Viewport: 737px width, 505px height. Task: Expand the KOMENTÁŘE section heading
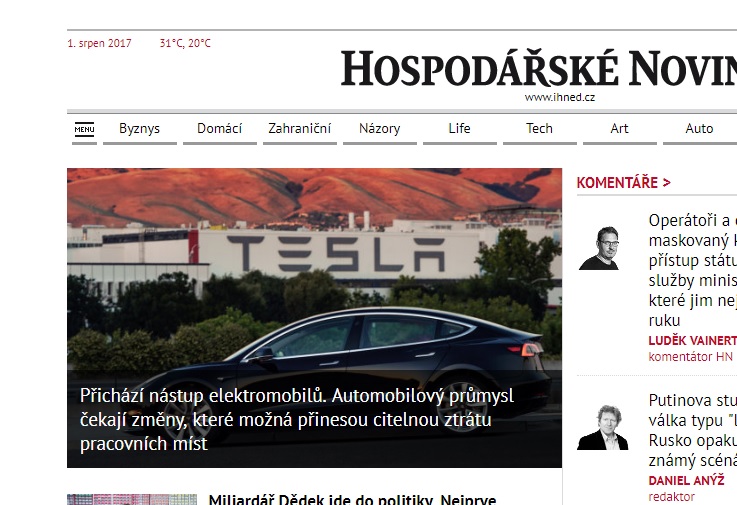623,182
